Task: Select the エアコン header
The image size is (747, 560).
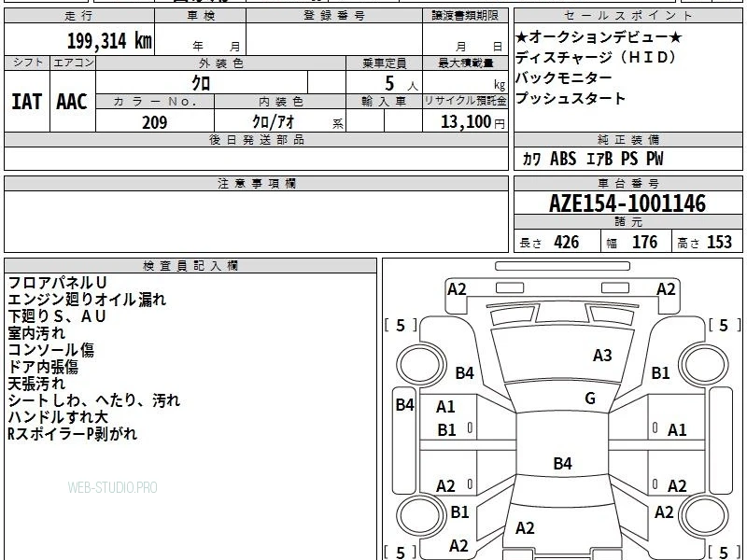Action: (73, 63)
